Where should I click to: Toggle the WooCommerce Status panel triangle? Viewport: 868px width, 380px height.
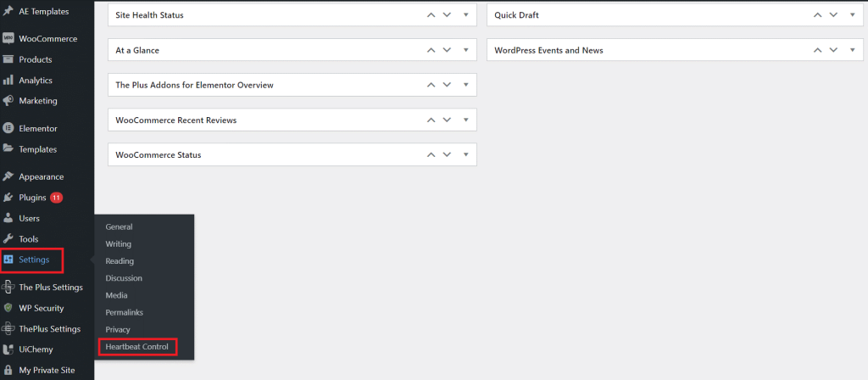pyautogui.click(x=466, y=154)
